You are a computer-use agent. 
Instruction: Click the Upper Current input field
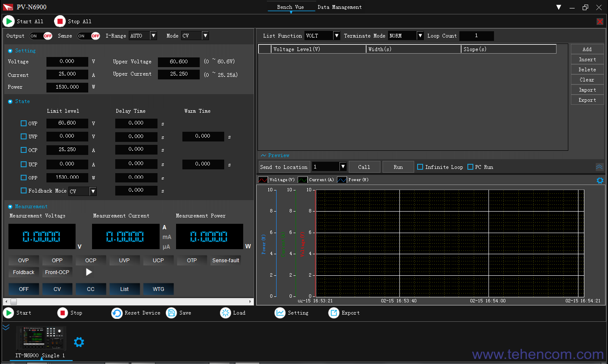click(179, 74)
